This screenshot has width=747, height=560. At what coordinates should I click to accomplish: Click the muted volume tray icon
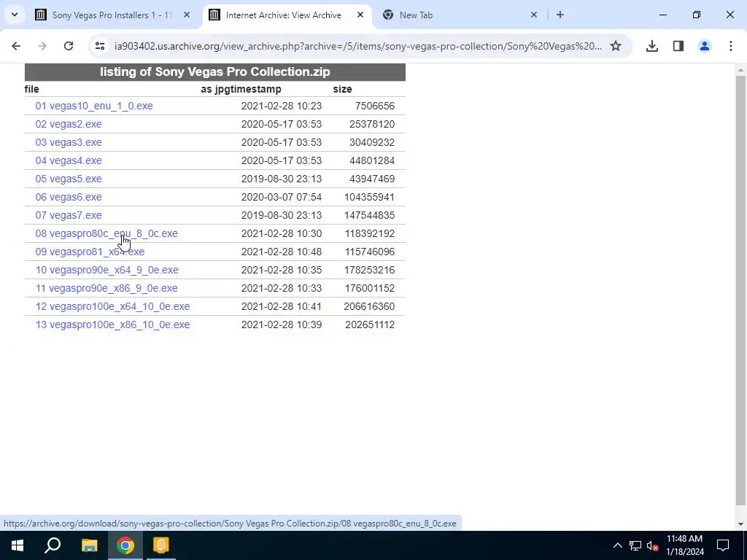click(x=652, y=545)
